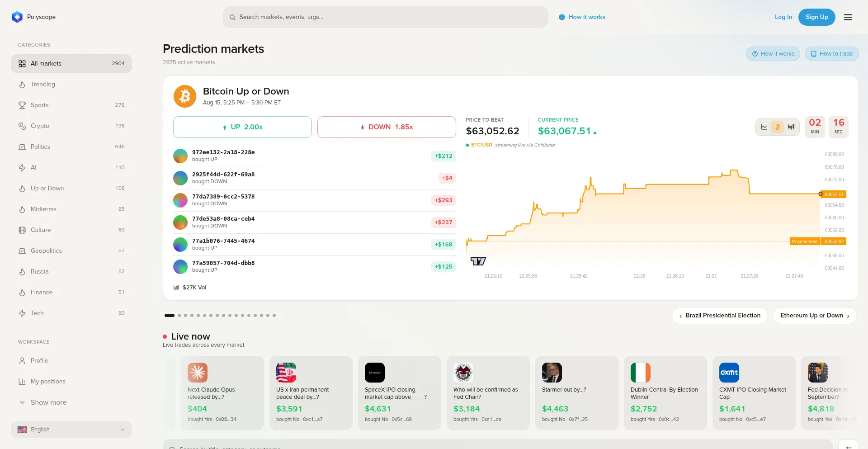Click the $63,052.62 price to beat value
868x449 pixels.
493,131
